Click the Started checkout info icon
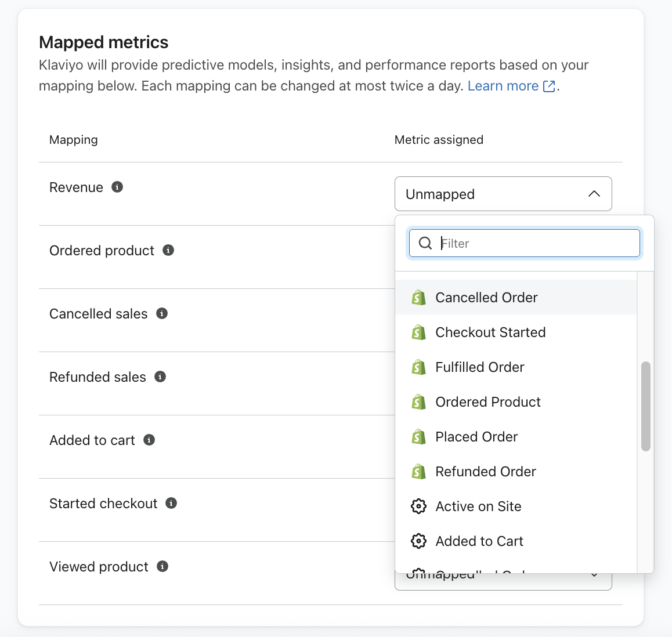Viewport: 672px width, 637px height. pyautogui.click(x=171, y=504)
